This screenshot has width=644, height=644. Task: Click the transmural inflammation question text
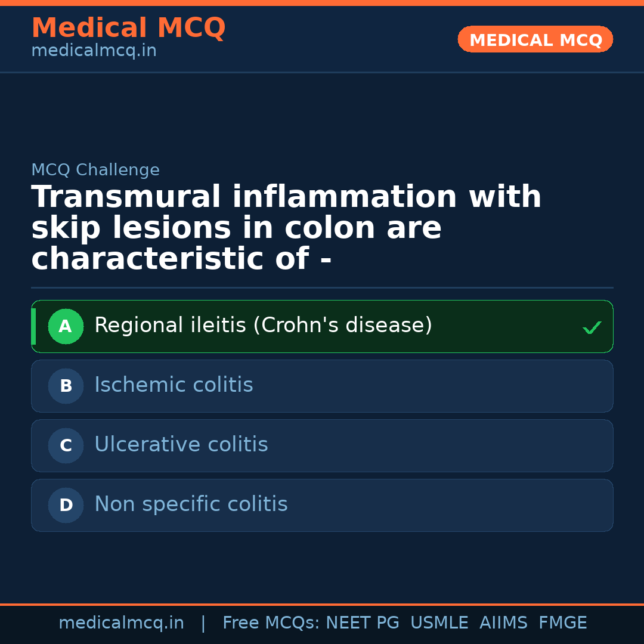[286, 228]
